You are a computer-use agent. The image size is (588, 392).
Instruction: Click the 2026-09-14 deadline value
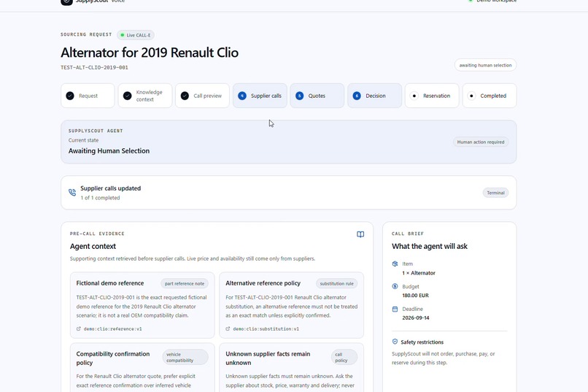tap(416, 318)
